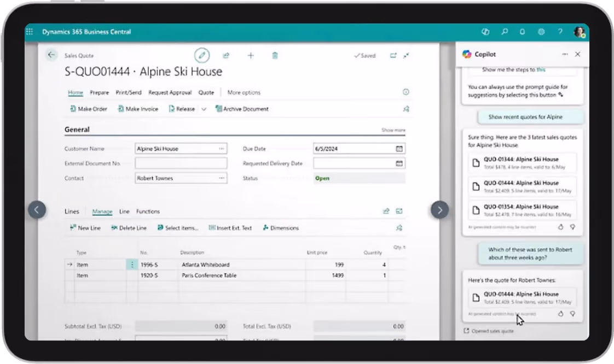Expand the Lines section to full view
The image size is (614, 364).
[399, 211]
